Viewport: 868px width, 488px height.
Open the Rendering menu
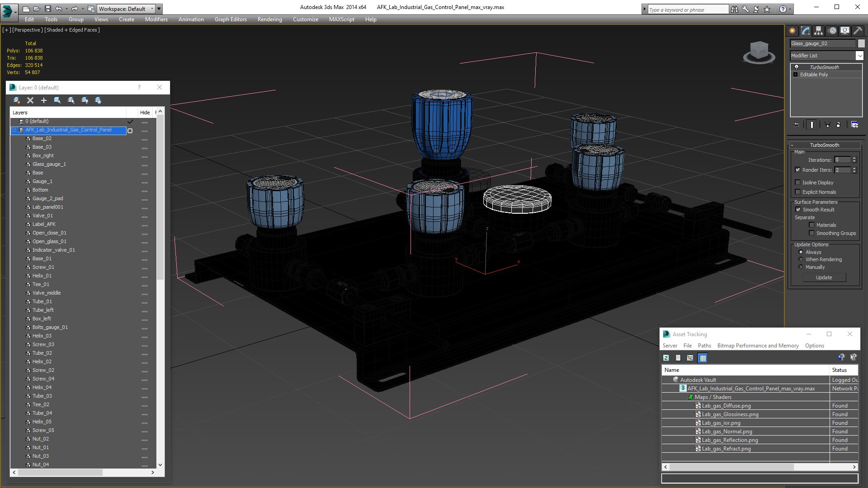click(269, 19)
